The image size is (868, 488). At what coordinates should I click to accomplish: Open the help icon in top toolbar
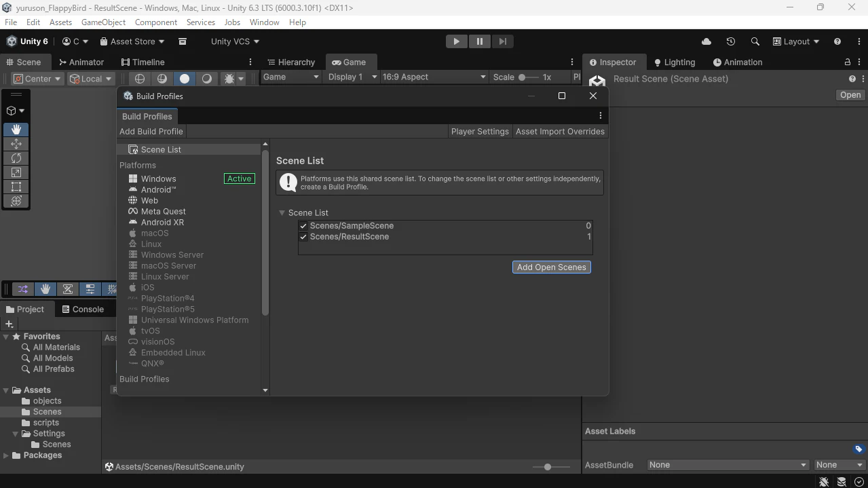[837, 41]
